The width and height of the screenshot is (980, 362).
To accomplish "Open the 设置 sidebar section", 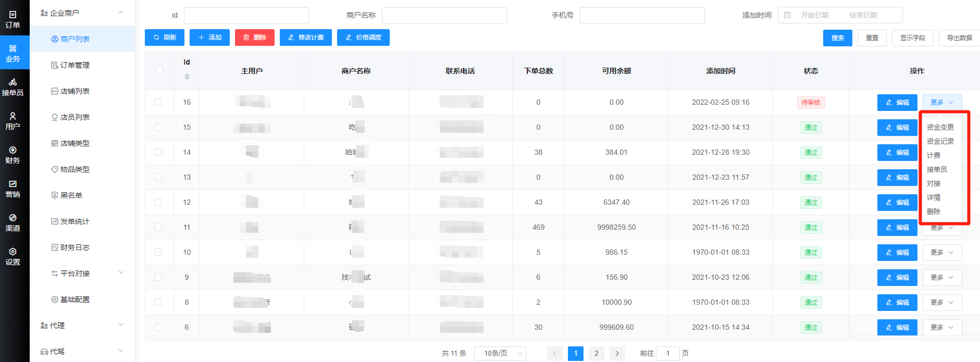I will [x=13, y=256].
